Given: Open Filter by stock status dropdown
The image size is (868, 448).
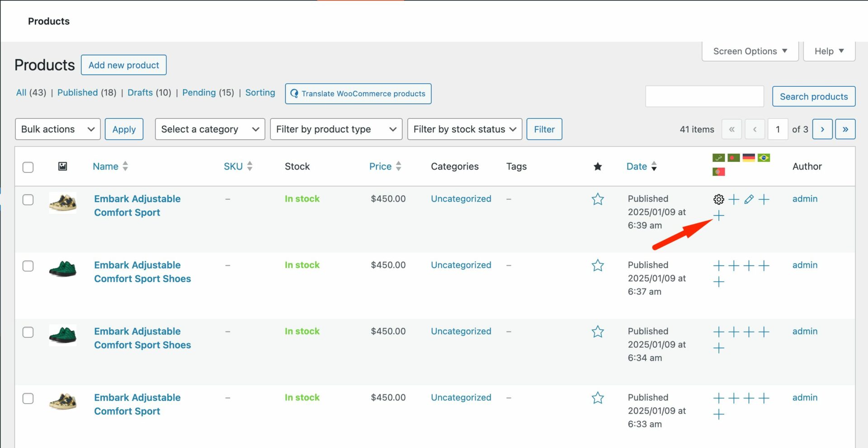Looking at the screenshot, I should [x=464, y=129].
